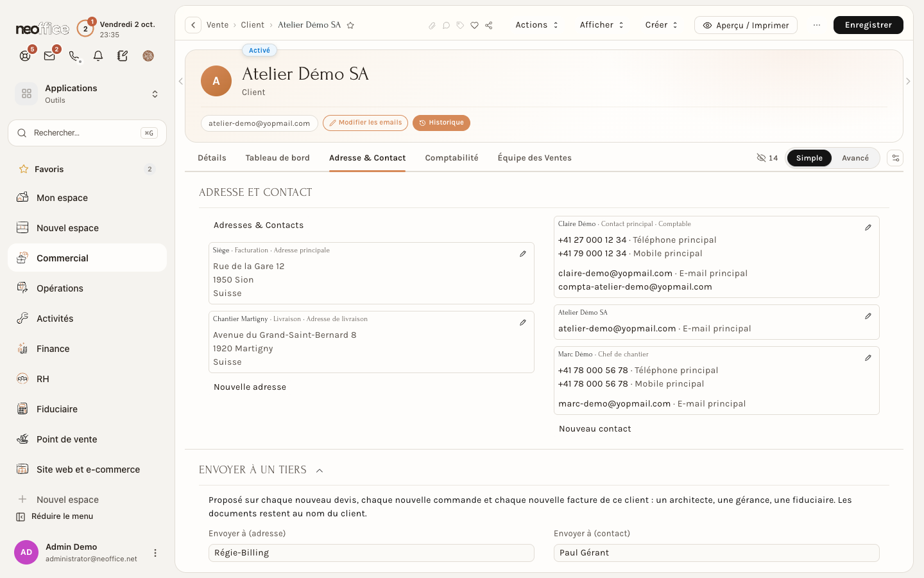Open attachments paperclip icon

coord(432,25)
